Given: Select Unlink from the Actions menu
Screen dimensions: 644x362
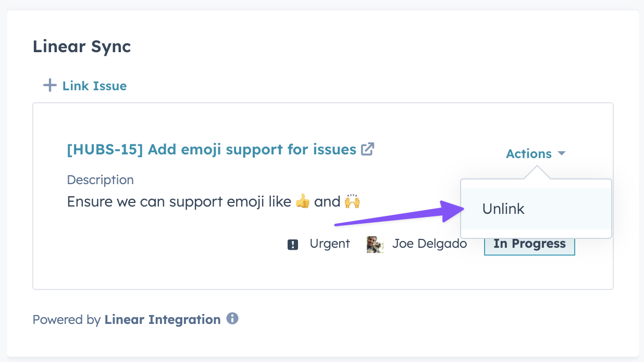Looking at the screenshot, I should tap(503, 209).
